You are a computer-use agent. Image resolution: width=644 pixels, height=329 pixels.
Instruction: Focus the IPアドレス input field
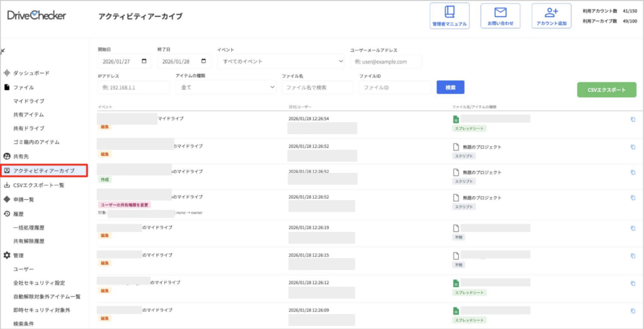click(x=133, y=87)
